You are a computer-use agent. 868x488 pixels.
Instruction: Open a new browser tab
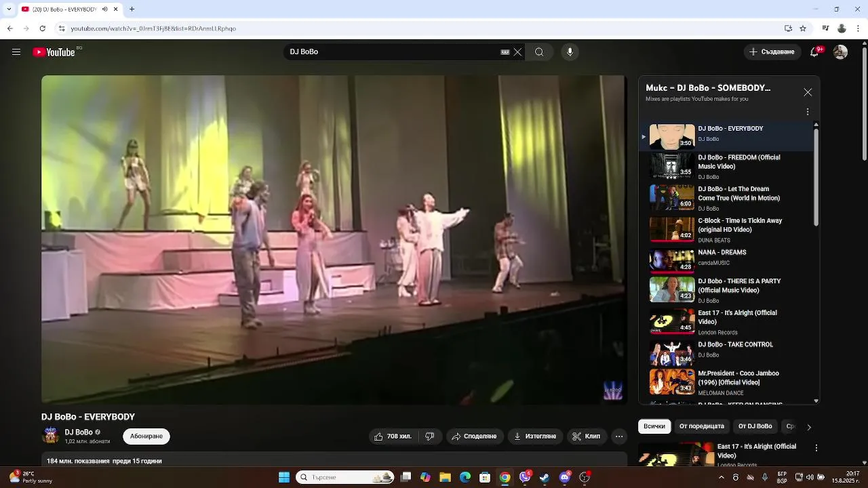(x=132, y=9)
